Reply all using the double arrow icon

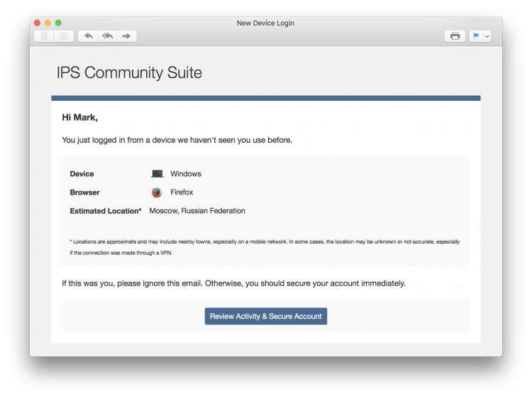coord(108,36)
